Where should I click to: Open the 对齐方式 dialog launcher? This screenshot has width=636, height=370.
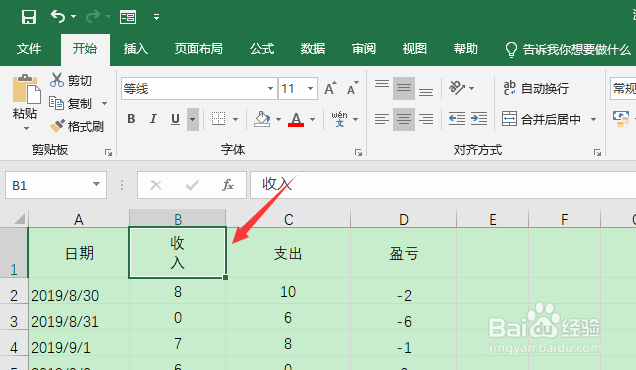(597, 153)
